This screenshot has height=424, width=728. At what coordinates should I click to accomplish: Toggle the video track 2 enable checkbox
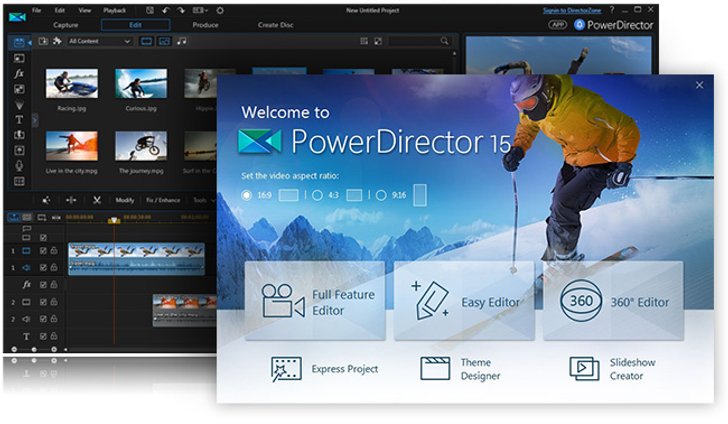tap(43, 302)
